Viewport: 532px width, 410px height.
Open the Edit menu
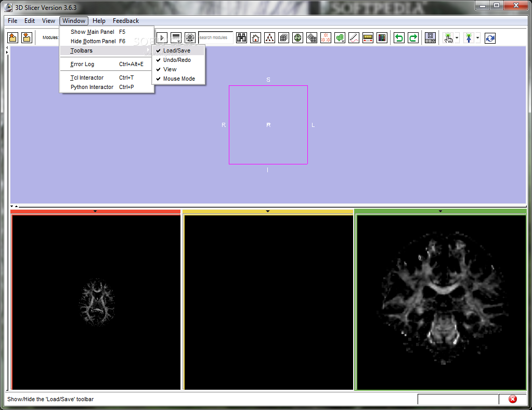tap(30, 21)
